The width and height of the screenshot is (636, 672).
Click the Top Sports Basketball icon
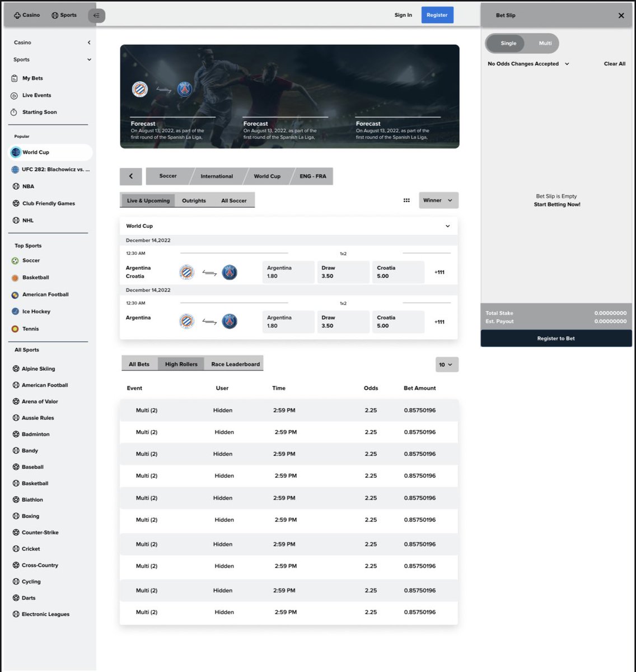coord(15,278)
